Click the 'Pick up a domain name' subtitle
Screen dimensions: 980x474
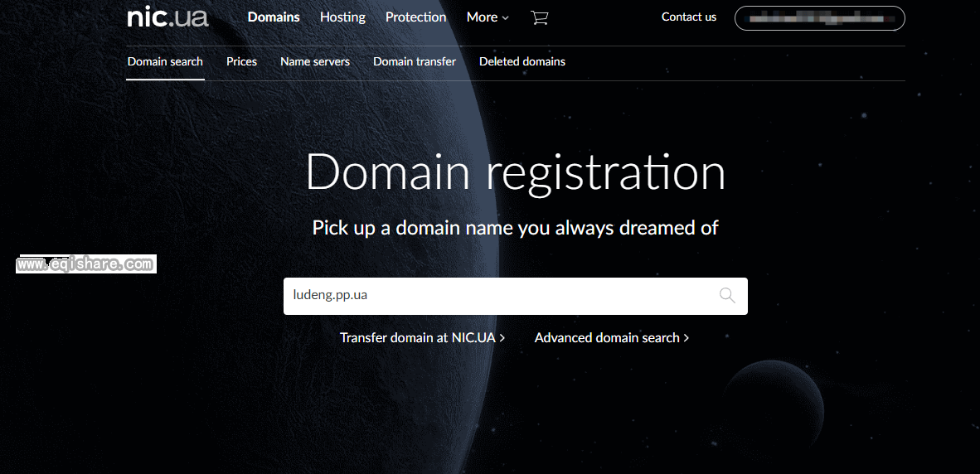click(515, 228)
